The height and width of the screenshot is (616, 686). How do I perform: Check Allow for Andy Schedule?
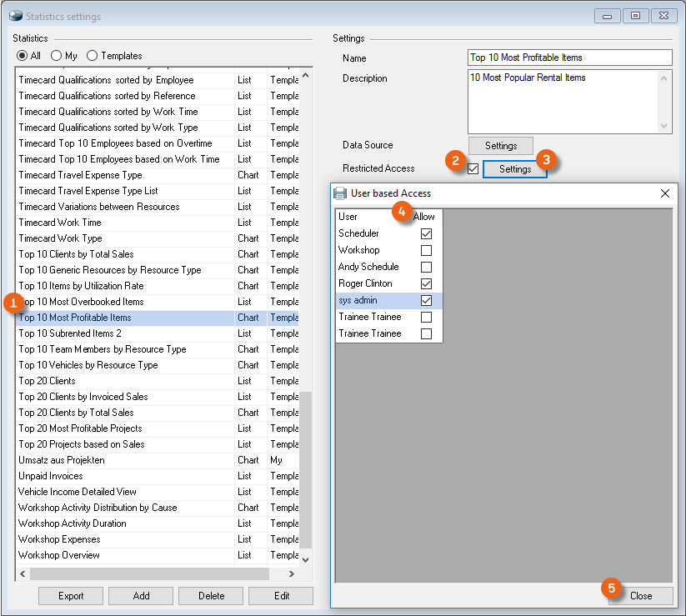tap(426, 268)
